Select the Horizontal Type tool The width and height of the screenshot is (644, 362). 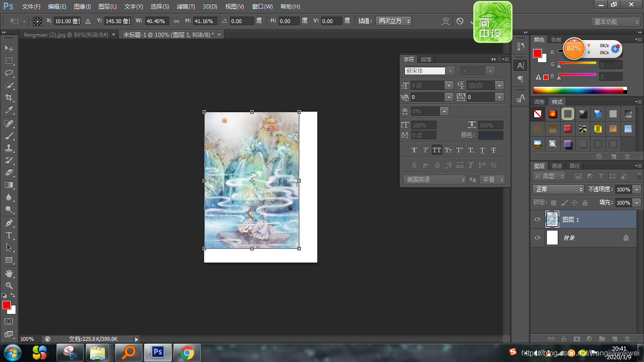[x=9, y=235]
